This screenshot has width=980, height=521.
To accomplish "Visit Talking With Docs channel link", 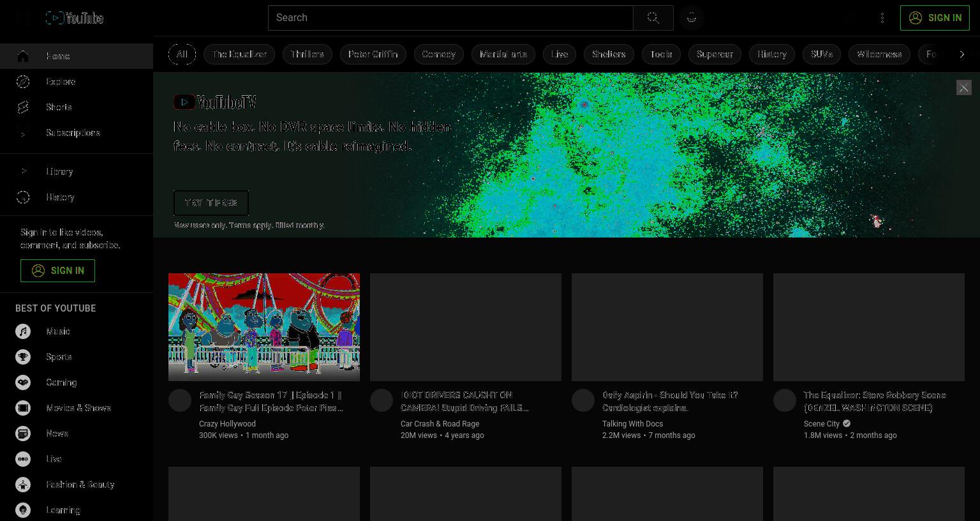I will (x=632, y=424).
